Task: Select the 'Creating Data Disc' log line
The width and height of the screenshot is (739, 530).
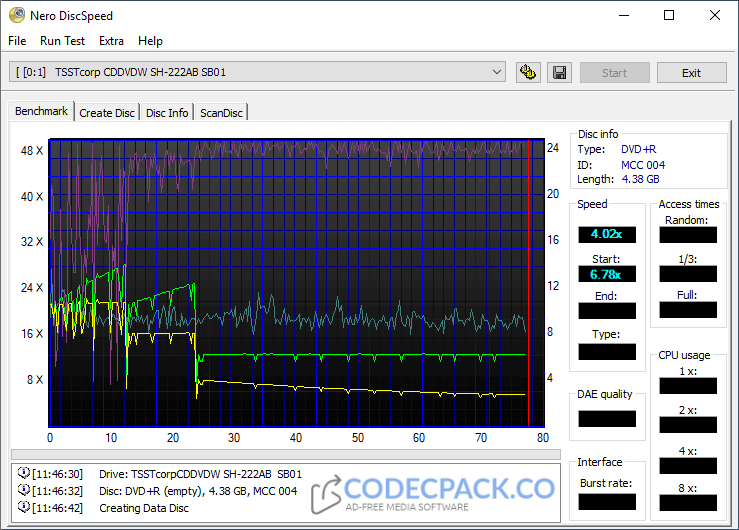Action: coord(144,508)
